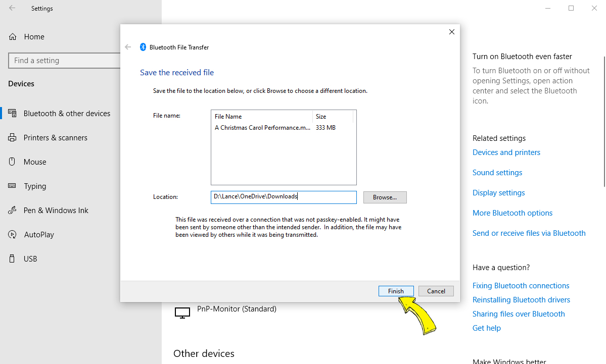Image resolution: width=606 pixels, height=364 pixels.
Task: Click the Typing keyboard icon
Action: tap(12, 186)
